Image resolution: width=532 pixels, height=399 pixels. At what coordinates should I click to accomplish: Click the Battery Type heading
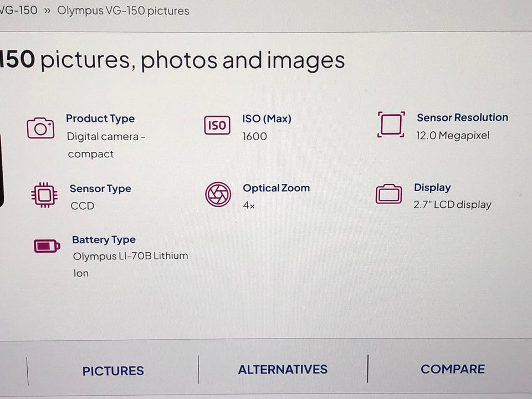(104, 240)
